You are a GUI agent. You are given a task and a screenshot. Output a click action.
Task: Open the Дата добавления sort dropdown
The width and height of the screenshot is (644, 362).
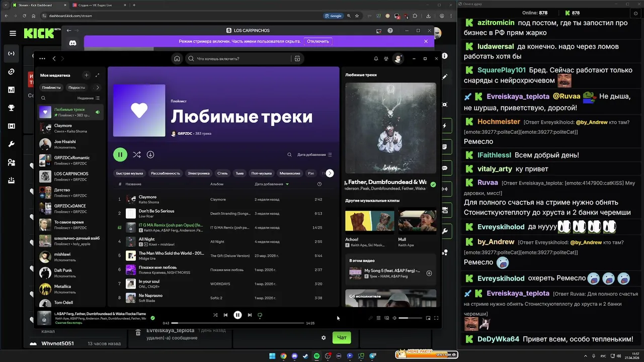point(314,155)
